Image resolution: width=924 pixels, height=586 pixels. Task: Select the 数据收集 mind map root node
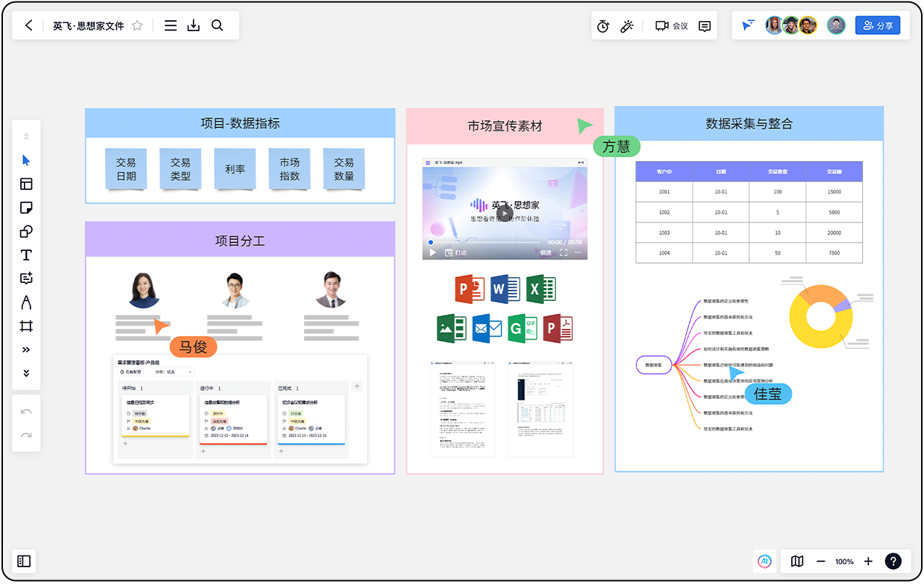coord(653,366)
